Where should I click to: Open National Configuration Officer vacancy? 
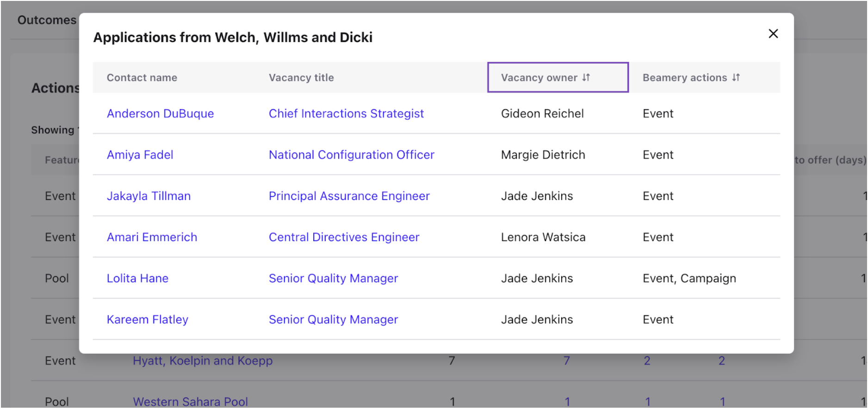[352, 155]
